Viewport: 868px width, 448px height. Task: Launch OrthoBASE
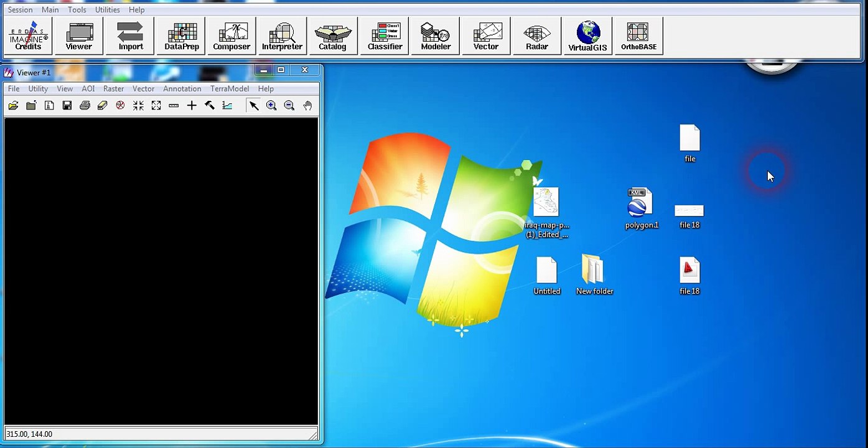point(638,36)
